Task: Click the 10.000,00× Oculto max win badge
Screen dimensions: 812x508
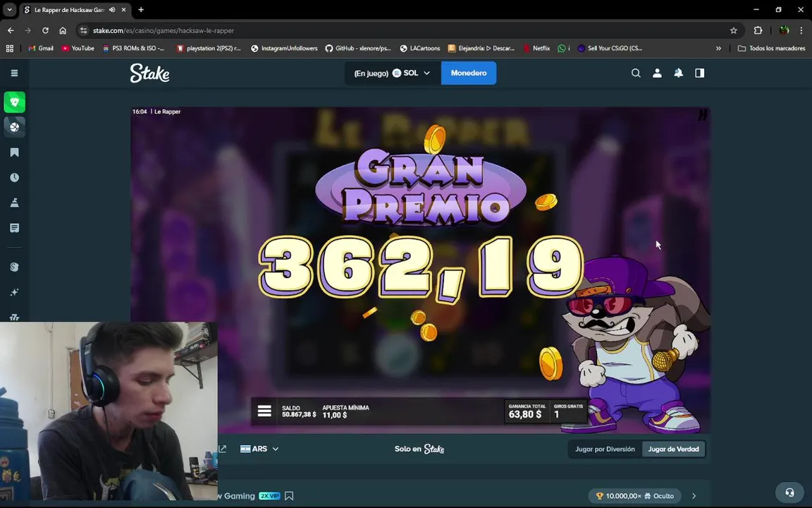Action: click(635, 496)
